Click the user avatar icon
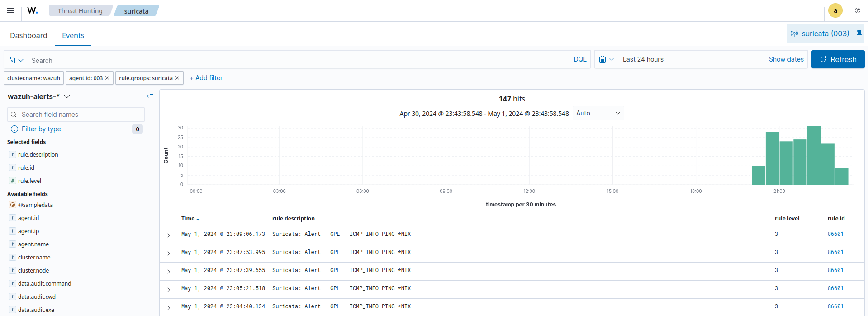The image size is (868, 316). (x=835, y=10)
